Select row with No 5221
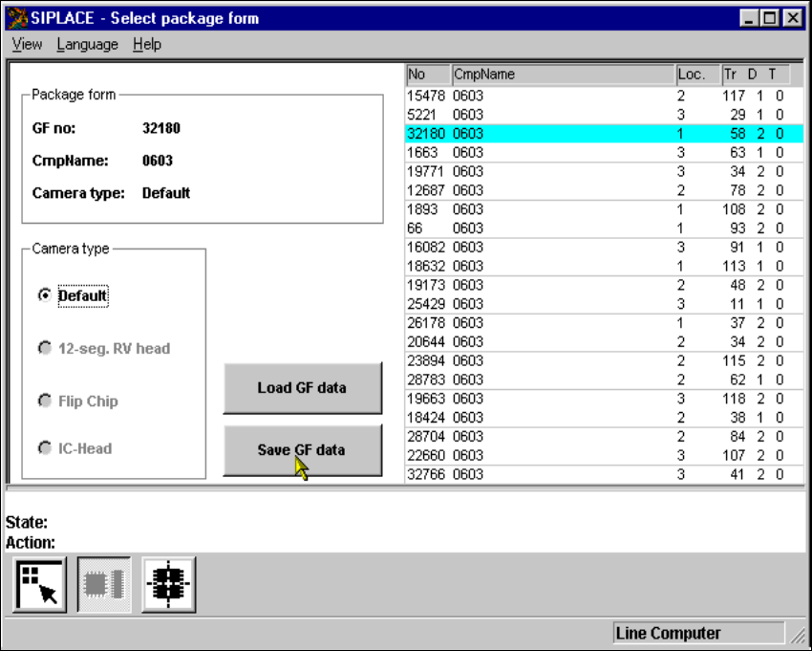 pyautogui.click(x=604, y=115)
